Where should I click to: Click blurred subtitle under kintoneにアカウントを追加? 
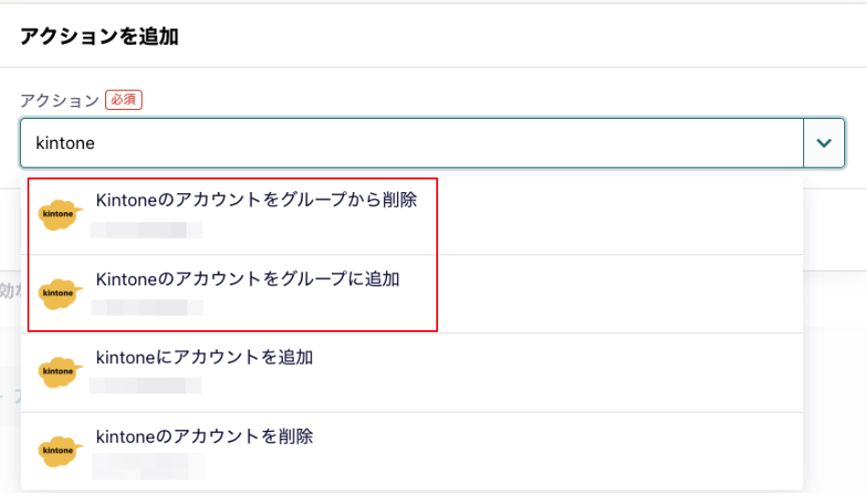coord(145,386)
